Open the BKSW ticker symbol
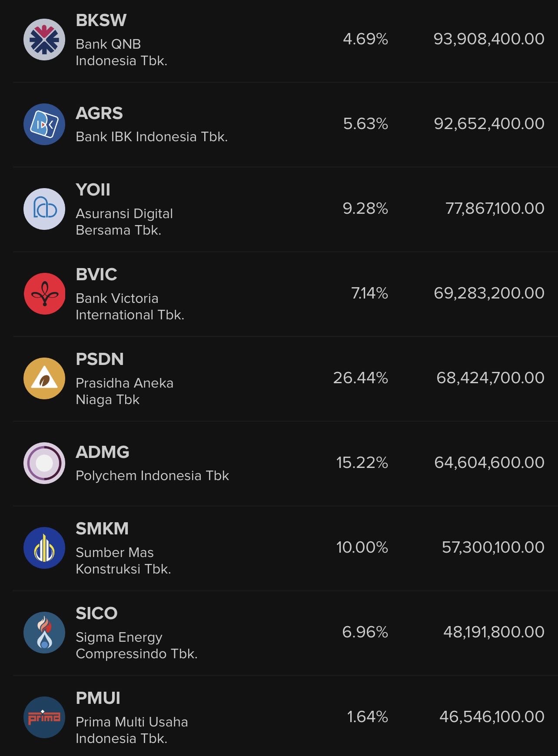Screen dimensions: 558x756 point(101,20)
